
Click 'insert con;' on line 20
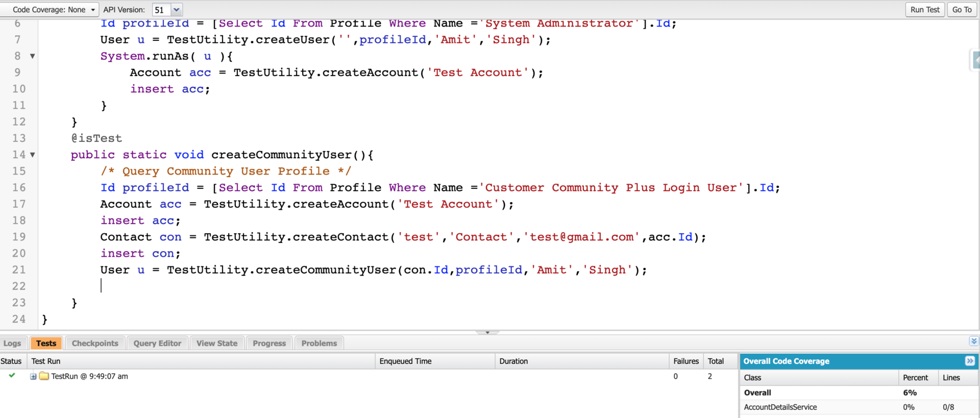[140, 254]
